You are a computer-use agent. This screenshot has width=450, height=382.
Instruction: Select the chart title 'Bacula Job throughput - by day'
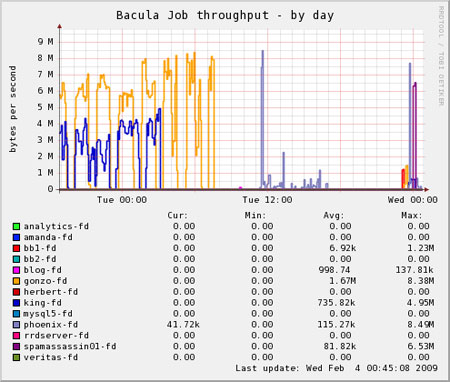coord(225,15)
